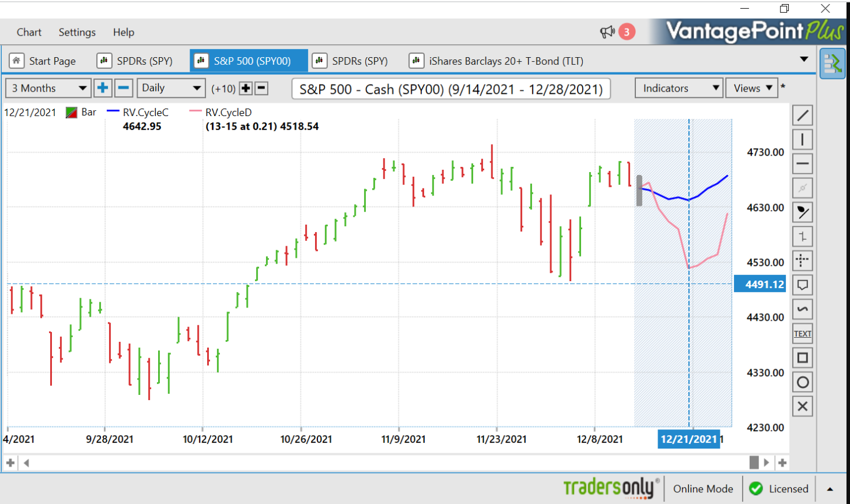Click the red notification badge 3
Viewport: 850px width, 504px height.
coord(627,32)
